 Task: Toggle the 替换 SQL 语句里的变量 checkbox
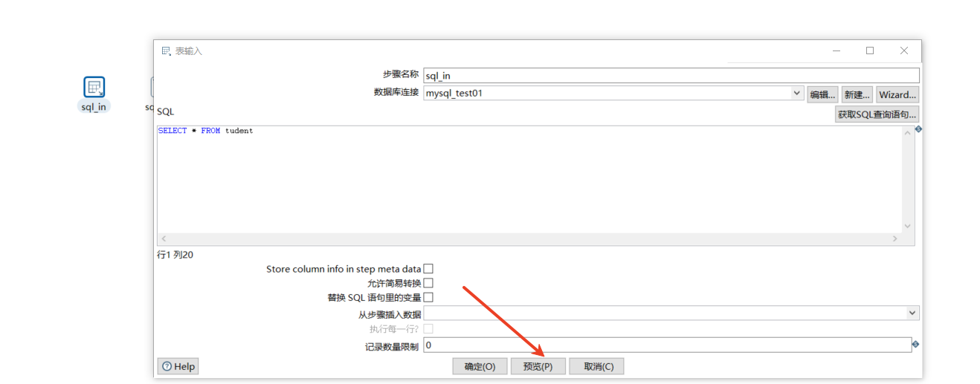[428, 297]
